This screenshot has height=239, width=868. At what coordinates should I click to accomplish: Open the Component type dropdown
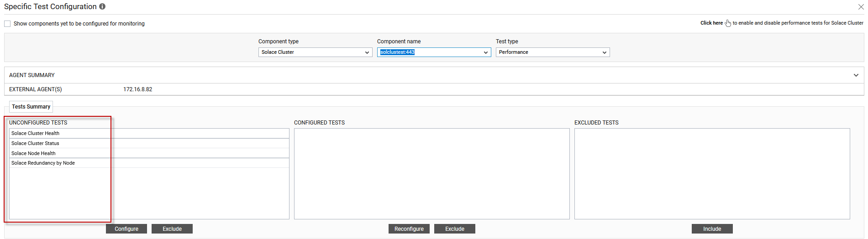pyautogui.click(x=315, y=52)
